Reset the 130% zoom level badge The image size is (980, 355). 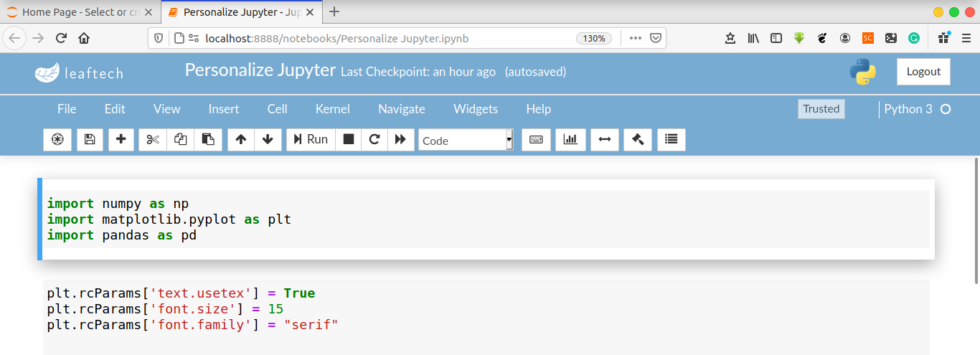point(594,39)
